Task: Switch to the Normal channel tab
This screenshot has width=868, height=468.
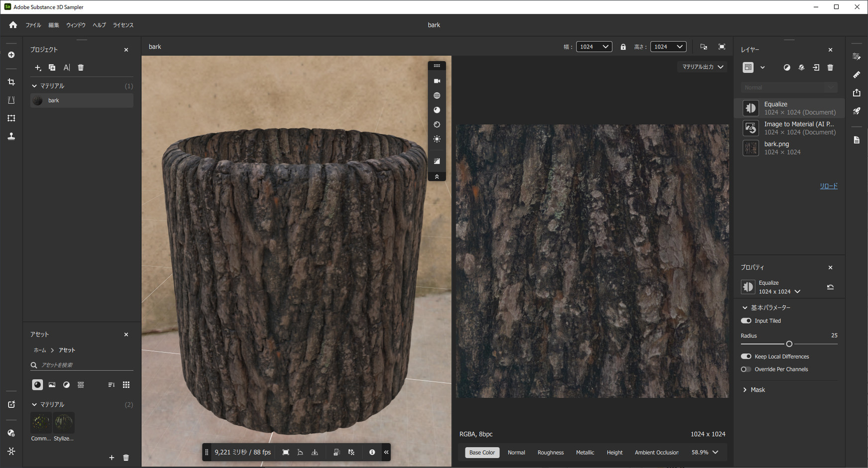Action: point(516,453)
